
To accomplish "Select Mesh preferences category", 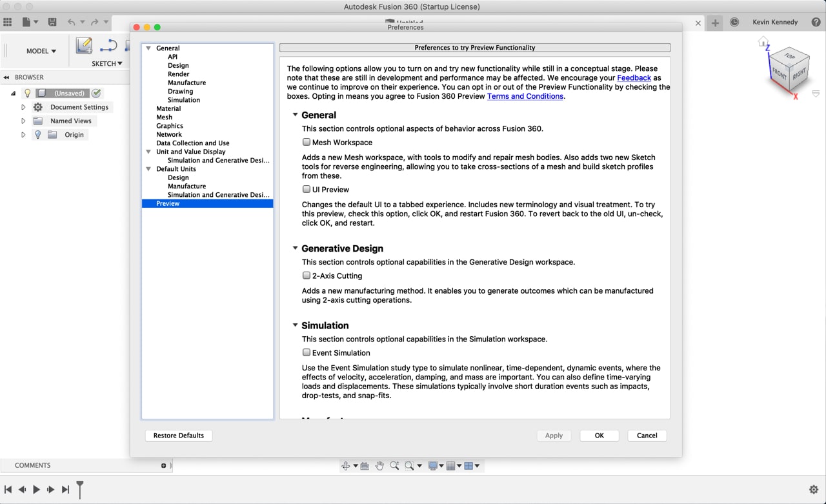I will (164, 117).
